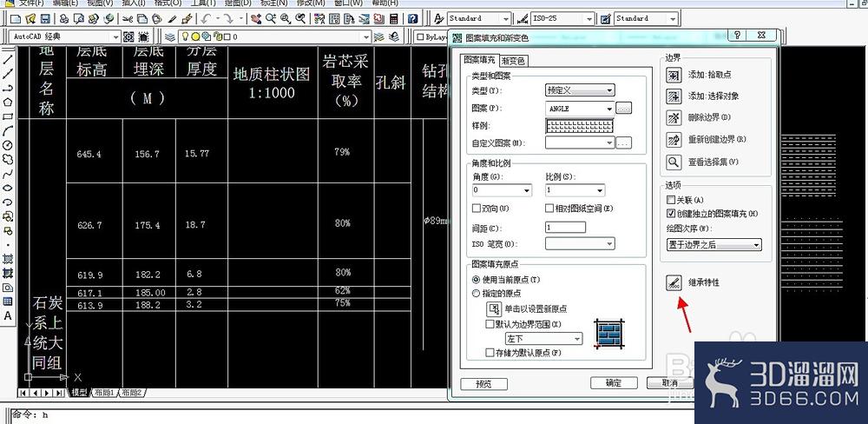Select the Revision Cloud tool

tap(8, 160)
